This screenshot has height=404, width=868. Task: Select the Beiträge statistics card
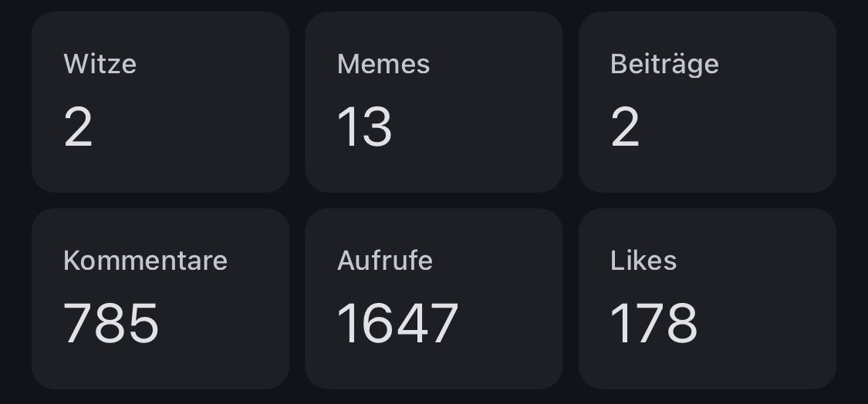[707, 102]
